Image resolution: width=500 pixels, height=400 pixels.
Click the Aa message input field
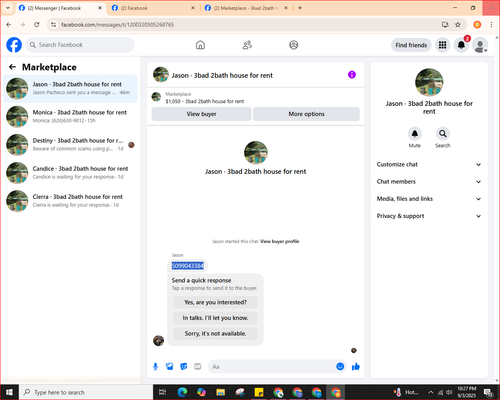tap(273, 367)
